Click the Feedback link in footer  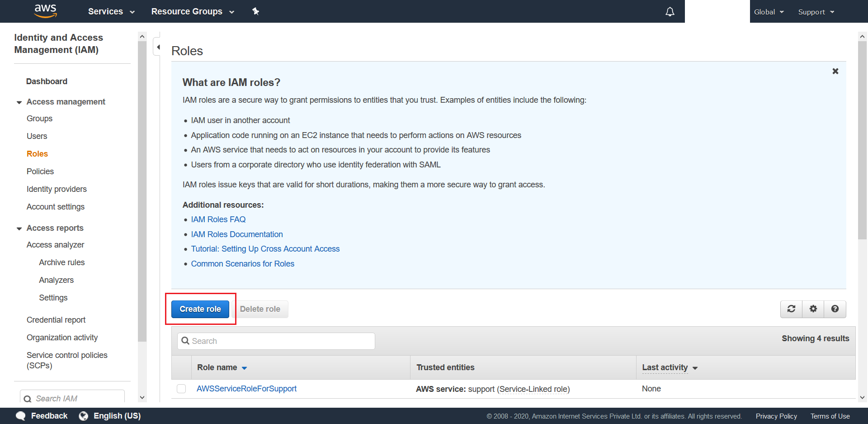(x=49, y=416)
